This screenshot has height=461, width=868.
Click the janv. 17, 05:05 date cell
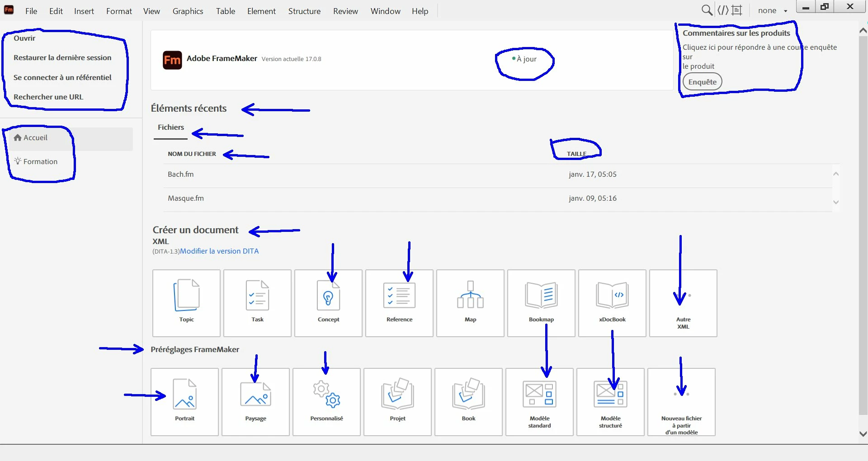click(x=593, y=174)
